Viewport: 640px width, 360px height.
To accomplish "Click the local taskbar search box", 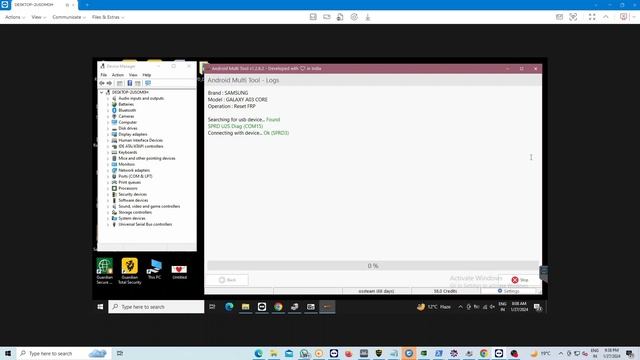I will (x=63, y=353).
